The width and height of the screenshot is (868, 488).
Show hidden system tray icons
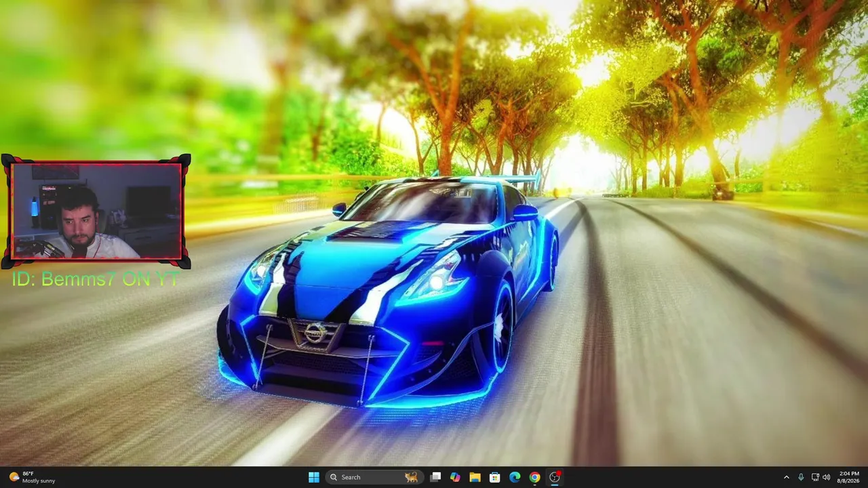tap(787, 477)
